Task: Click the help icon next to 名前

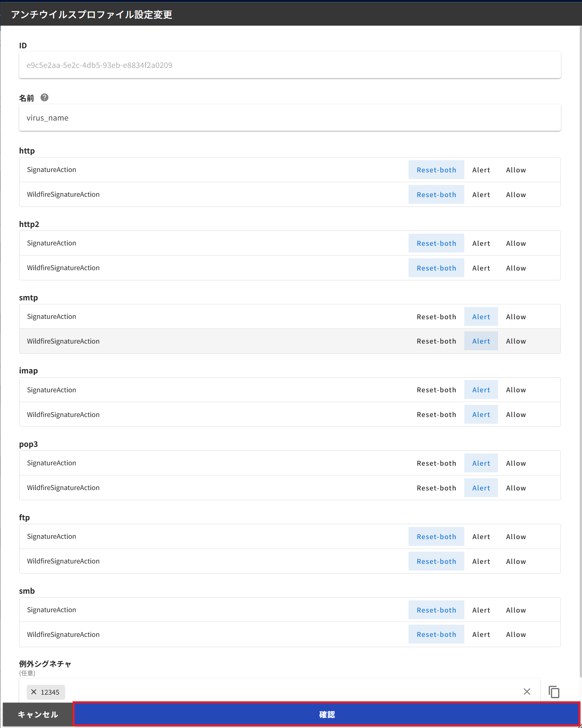Action: tap(44, 98)
